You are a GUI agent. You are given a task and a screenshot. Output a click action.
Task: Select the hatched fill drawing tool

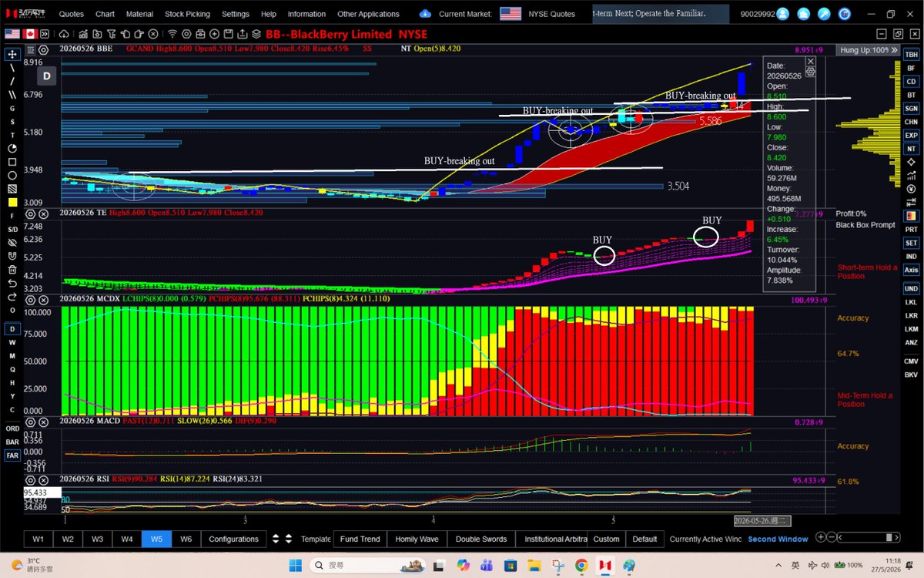tap(12, 188)
